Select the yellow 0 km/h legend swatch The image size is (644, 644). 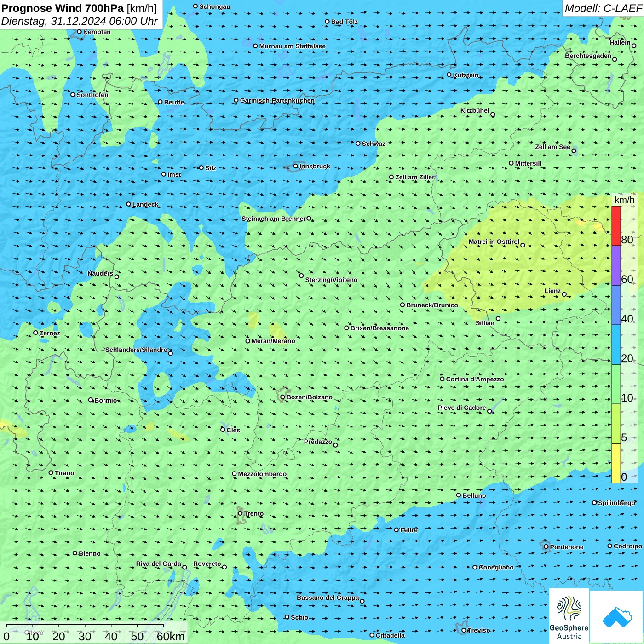pyautogui.click(x=616, y=463)
